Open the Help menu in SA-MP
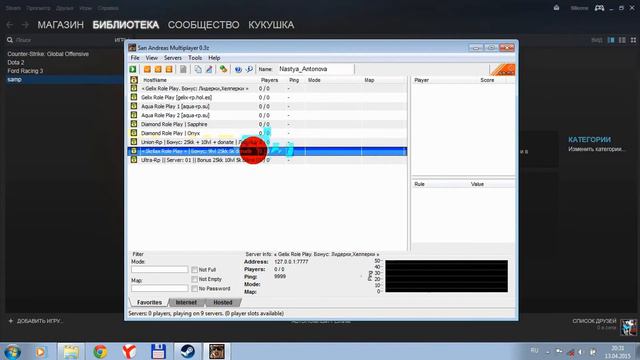Viewport: 640px width, 360px height. (214, 58)
